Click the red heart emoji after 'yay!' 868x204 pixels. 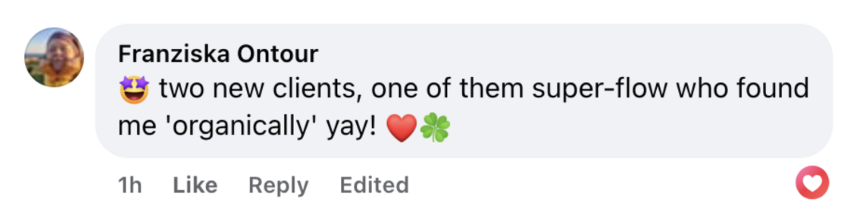pos(401,128)
